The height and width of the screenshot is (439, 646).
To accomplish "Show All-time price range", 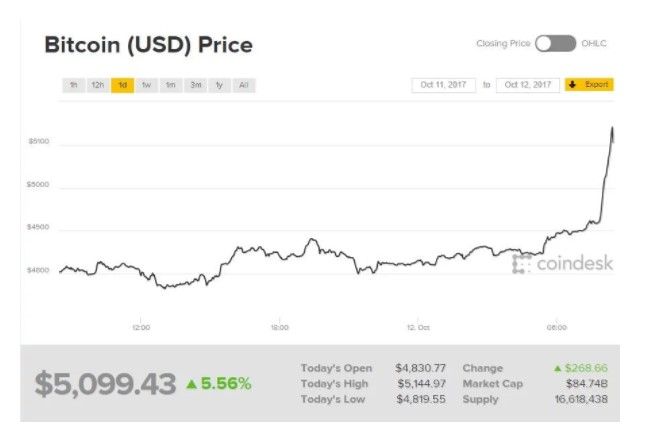I will pyautogui.click(x=244, y=85).
